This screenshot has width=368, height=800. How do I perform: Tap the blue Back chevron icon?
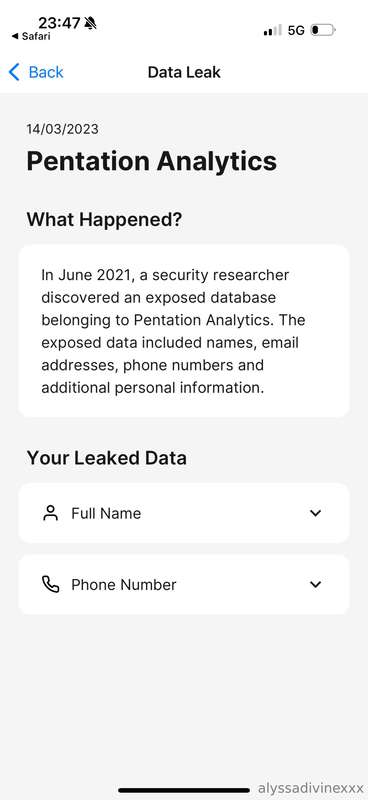coord(14,72)
